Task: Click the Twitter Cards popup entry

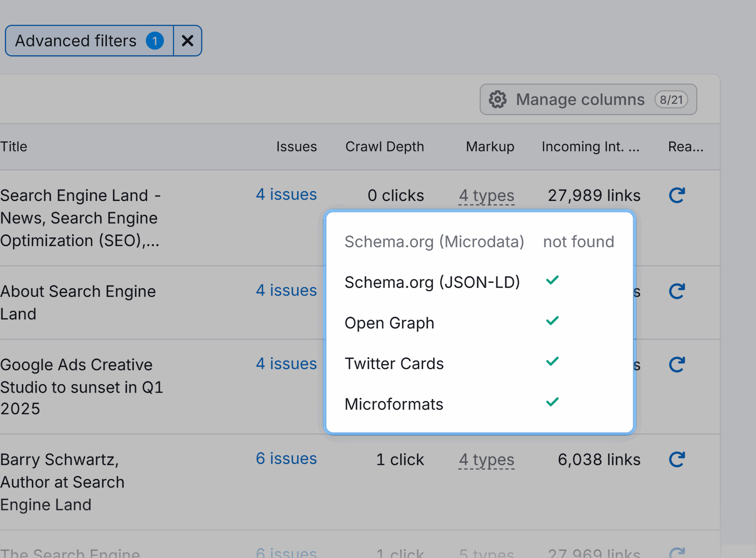Action: click(394, 364)
